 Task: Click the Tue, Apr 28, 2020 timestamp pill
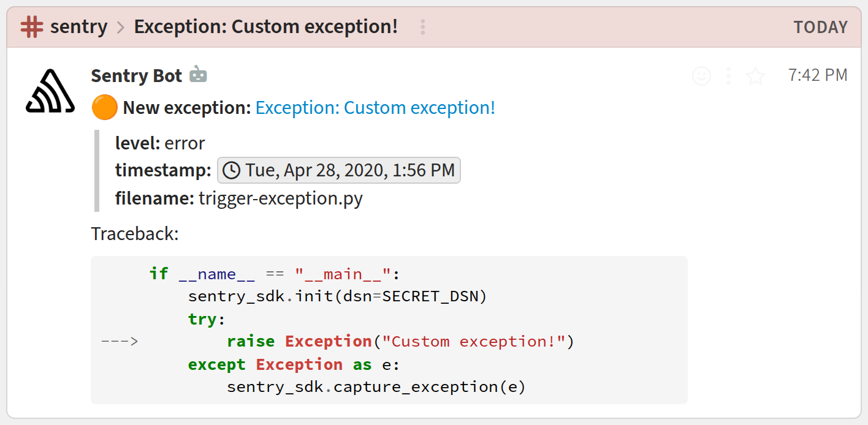tap(339, 170)
